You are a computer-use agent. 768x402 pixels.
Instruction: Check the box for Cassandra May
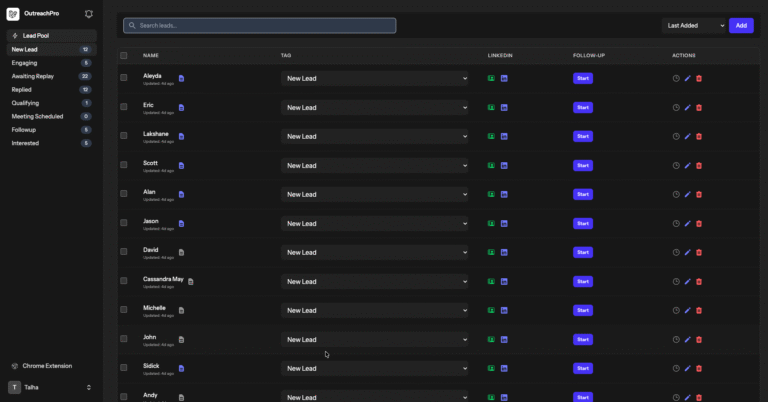123,281
